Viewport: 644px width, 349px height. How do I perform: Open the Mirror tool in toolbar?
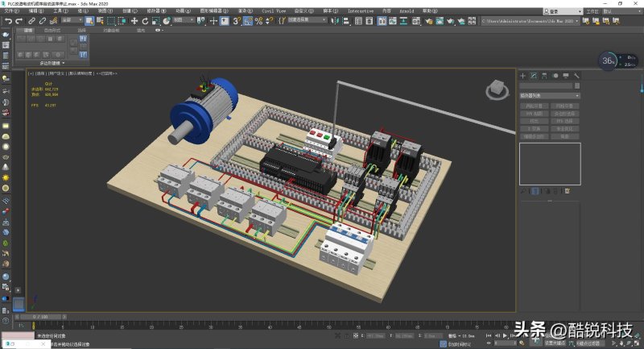[335, 21]
